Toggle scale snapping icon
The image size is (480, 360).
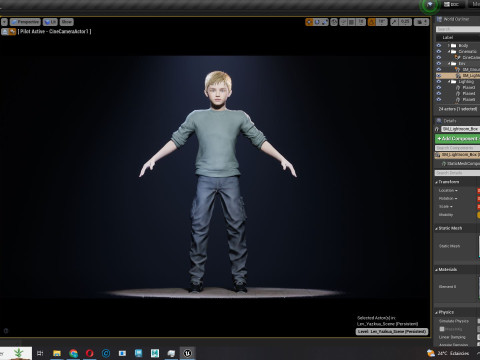(394, 22)
